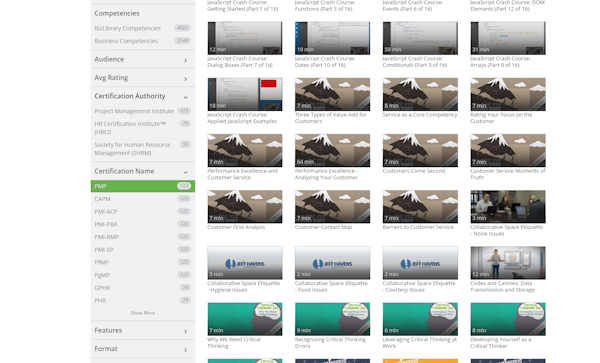Filter by CAPM certification
This screenshot has height=363, width=600.
pyautogui.click(x=142, y=199)
